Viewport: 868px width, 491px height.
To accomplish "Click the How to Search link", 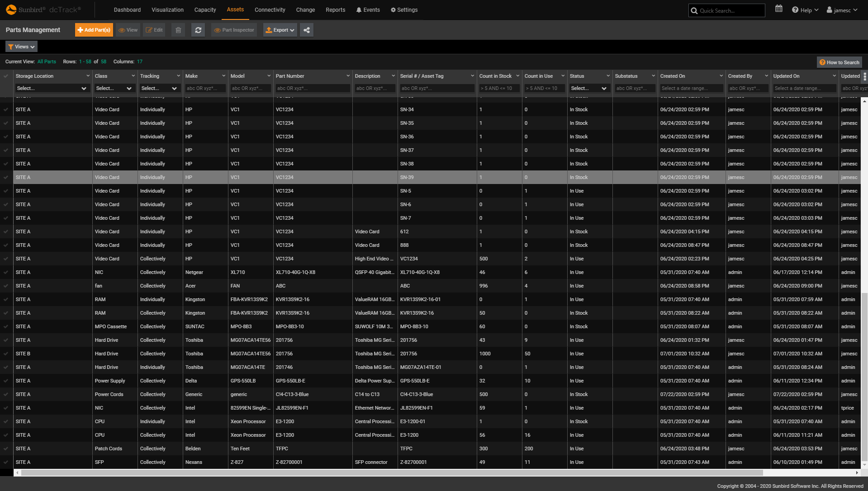I will tap(839, 62).
